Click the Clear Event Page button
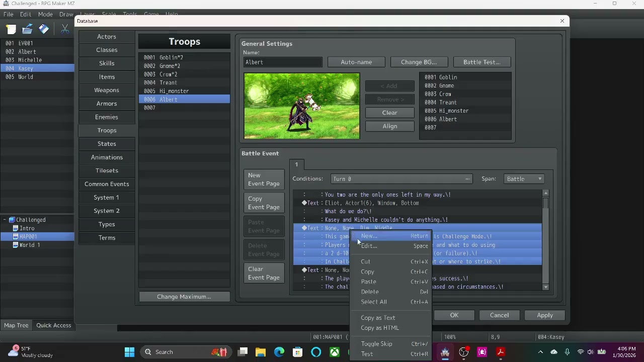 264,273
